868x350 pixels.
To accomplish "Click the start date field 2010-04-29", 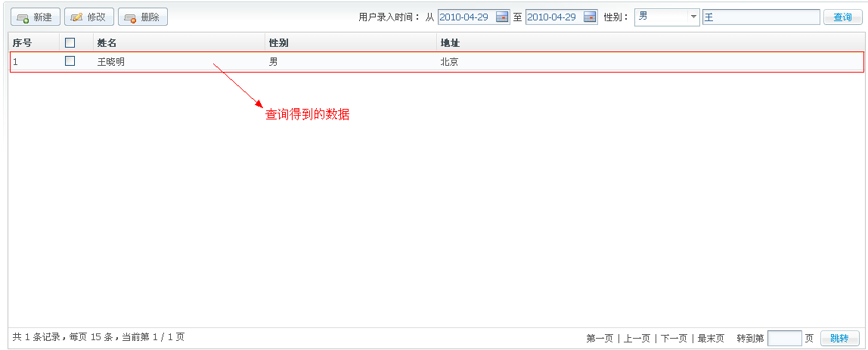I will pyautogui.click(x=465, y=17).
